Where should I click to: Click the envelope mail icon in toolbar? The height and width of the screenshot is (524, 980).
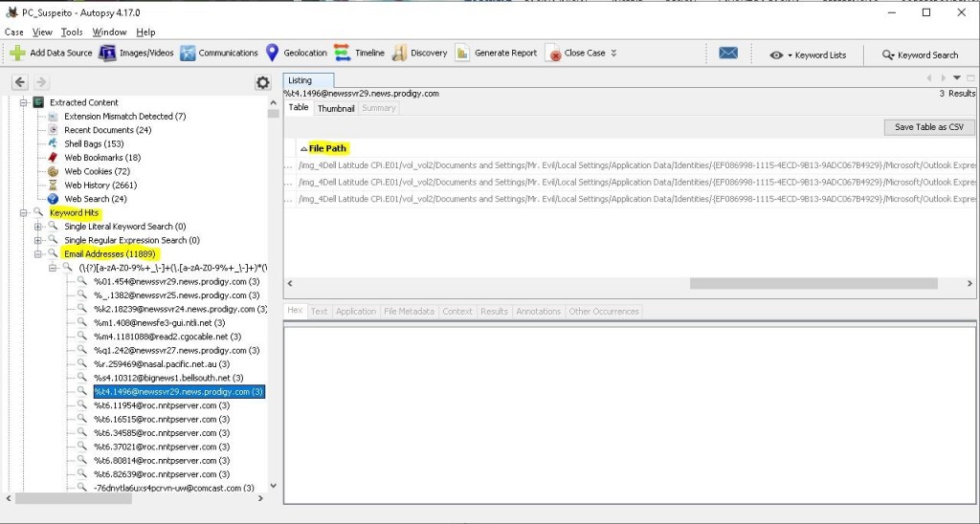click(728, 55)
